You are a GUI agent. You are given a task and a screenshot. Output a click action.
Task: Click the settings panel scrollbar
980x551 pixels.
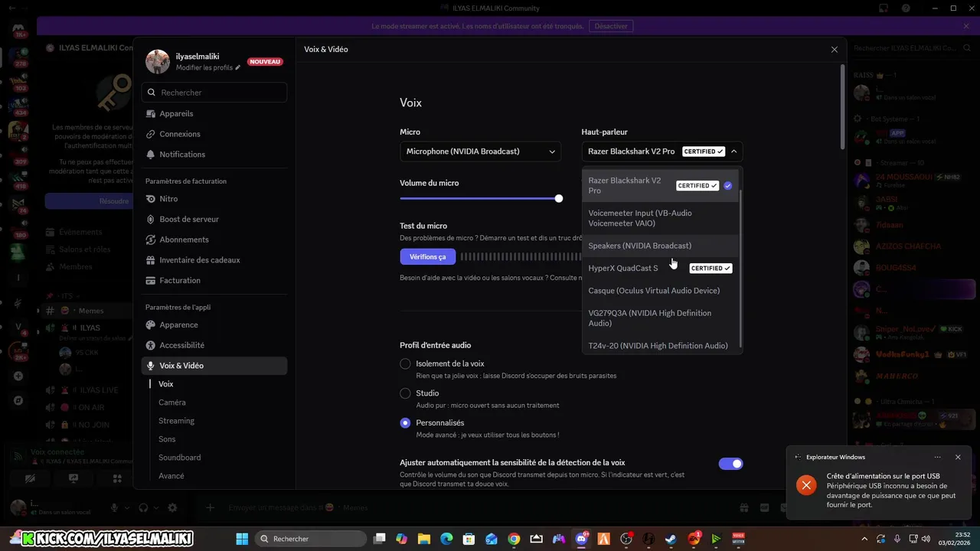pyautogui.click(x=844, y=107)
